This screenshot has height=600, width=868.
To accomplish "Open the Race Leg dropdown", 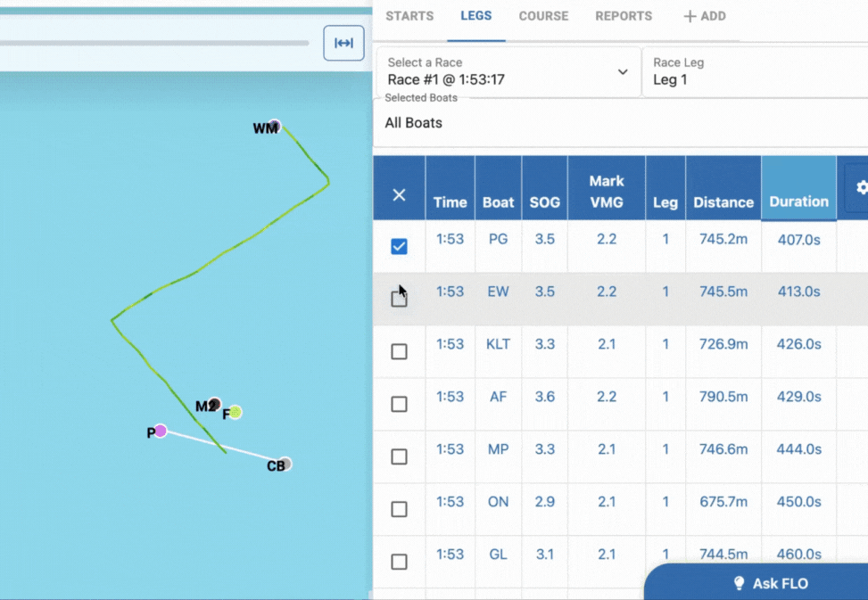I will tap(754, 71).
